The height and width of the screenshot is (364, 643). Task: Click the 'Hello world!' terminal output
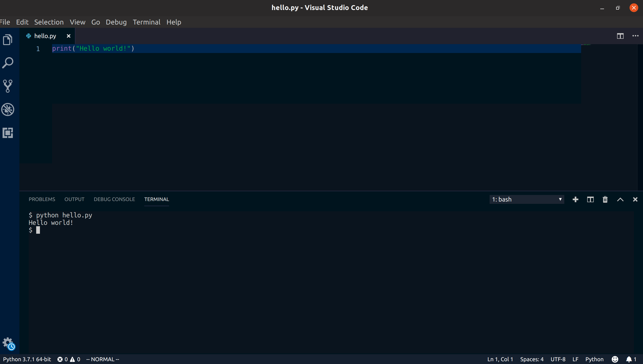tap(51, 223)
